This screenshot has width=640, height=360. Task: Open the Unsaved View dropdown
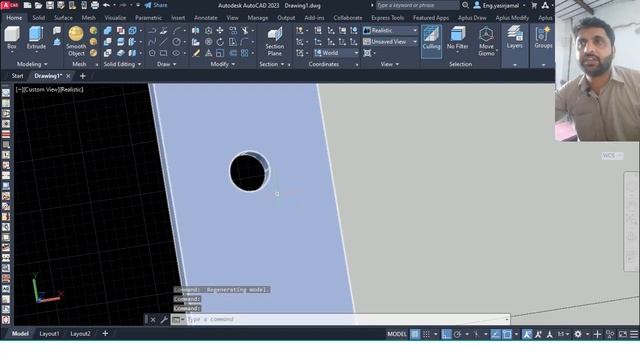click(391, 42)
